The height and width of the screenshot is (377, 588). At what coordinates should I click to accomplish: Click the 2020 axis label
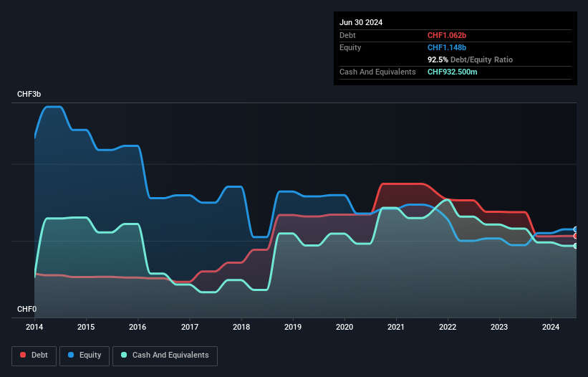pos(344,327)
